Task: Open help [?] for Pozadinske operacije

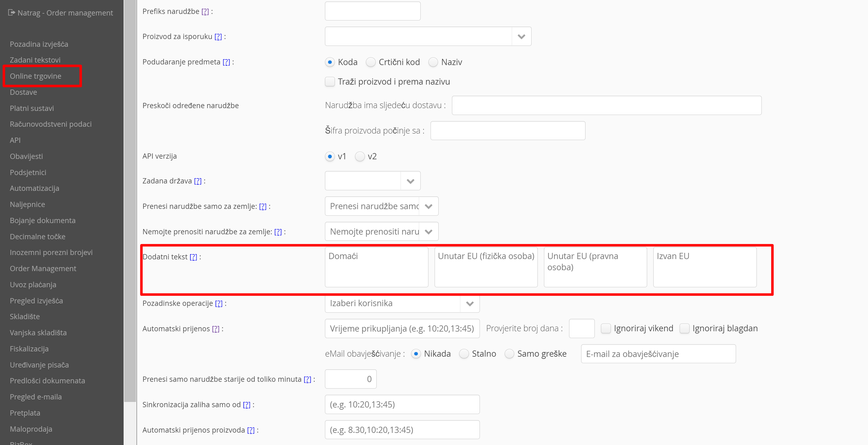Action: tap(219, 303)
